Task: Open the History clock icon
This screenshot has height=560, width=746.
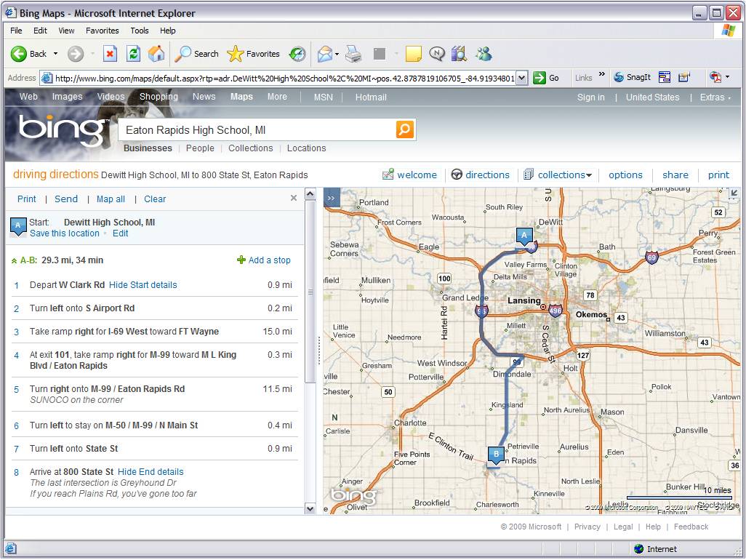Action: (x=297, y=54)
